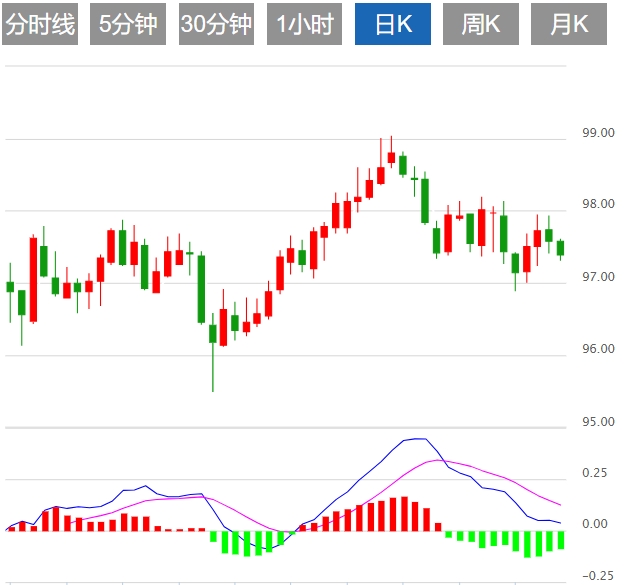Screen dimensions: 633x585
Task: Open the 30分钟 interval tab
Action: 217,25
